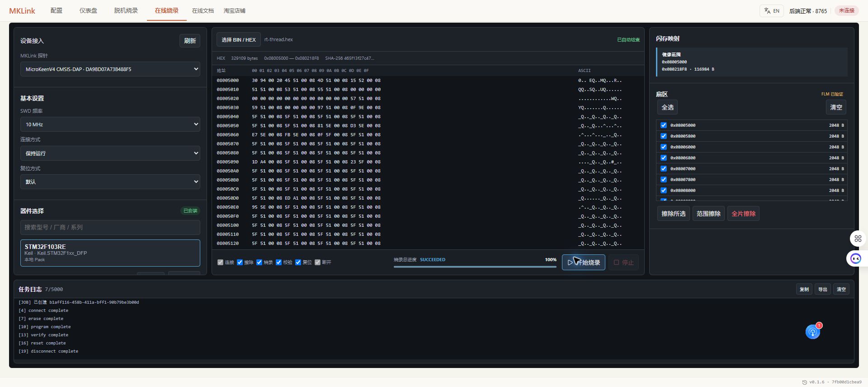Click the MKLink logo

point(22,11)
